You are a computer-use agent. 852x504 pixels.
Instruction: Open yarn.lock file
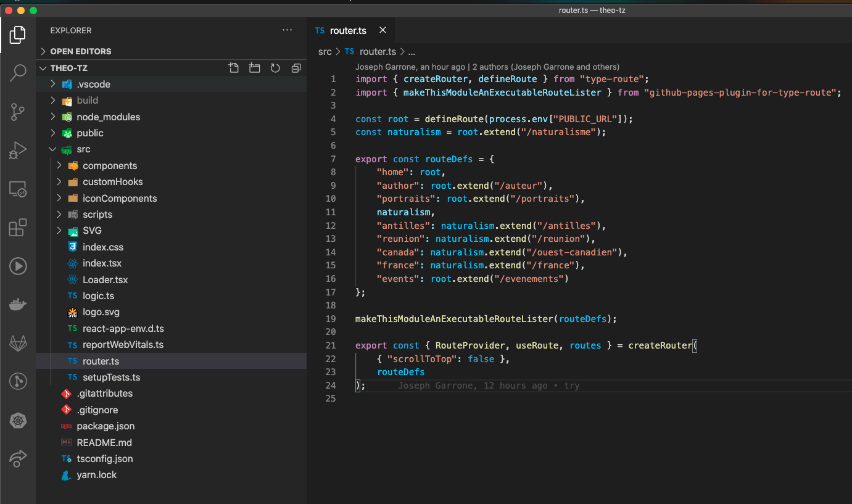tap(171, 475)
